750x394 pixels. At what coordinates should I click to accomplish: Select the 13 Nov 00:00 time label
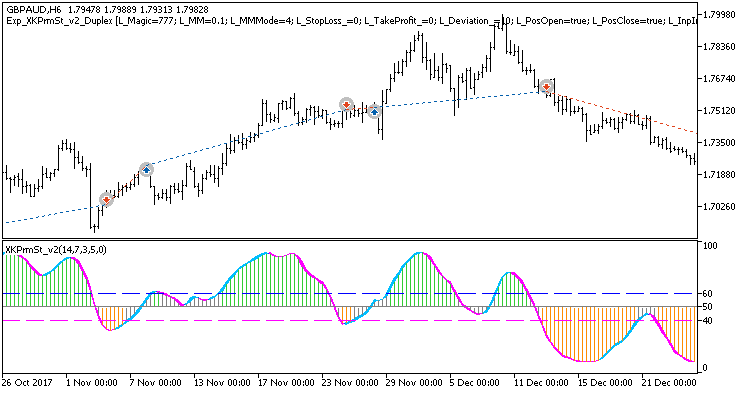[x=221, y=383]
